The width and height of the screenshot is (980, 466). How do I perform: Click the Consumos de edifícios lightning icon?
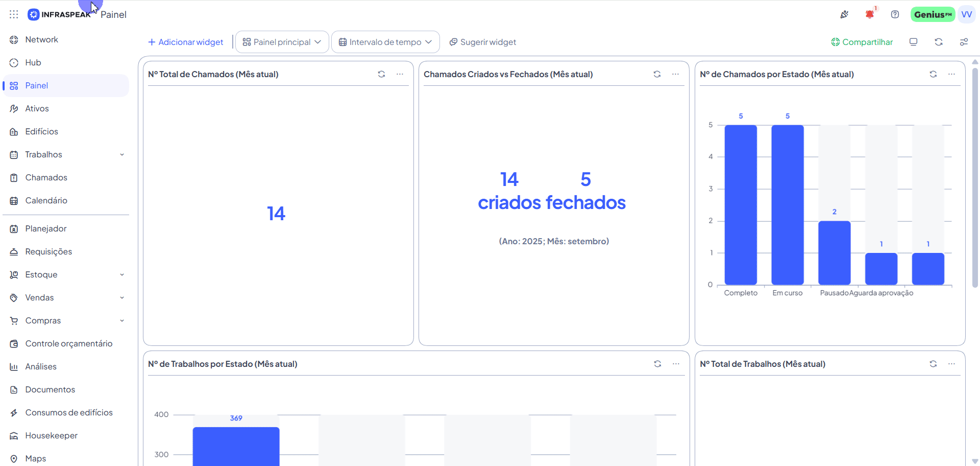(14, 413)
